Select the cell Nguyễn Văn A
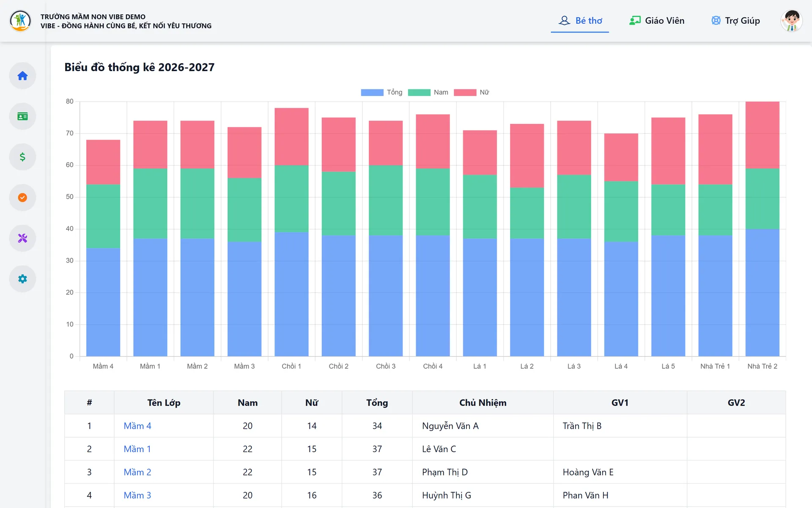The height and width of the screenshot is (508, 812). tap(483, 426)
